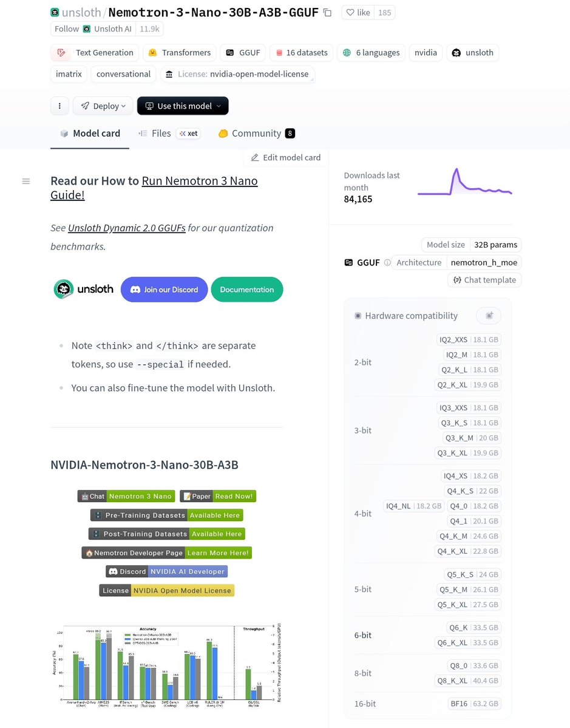The height and width of the screenshot is (728, 570).
Task: Click the Hardware compatibility chip icon
Action: tap(358, 316)
